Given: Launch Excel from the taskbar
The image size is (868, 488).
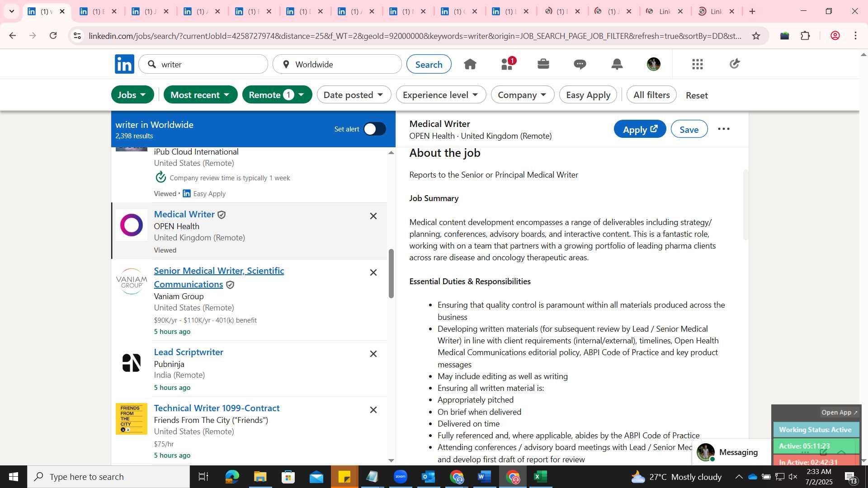Looking at the screenshot, I should tap(541, 477).
